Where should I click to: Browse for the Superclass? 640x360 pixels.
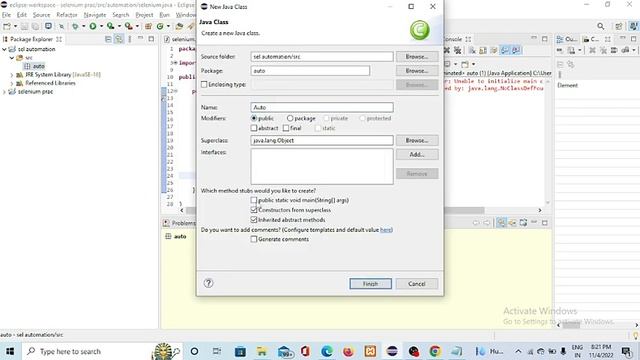point(417,140)
